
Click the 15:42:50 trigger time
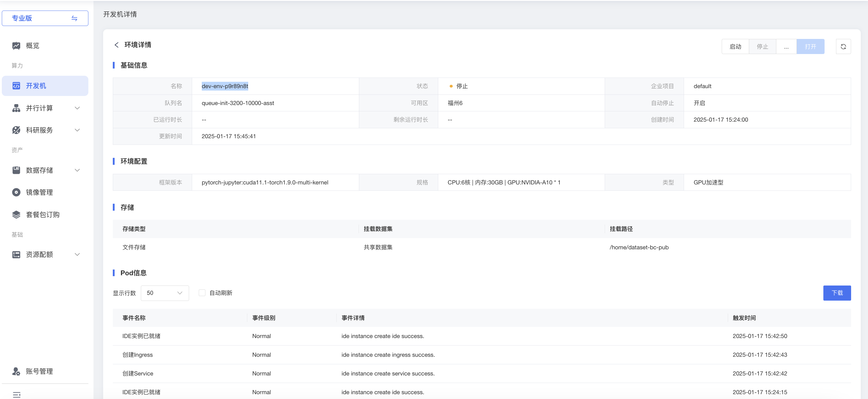759,336
